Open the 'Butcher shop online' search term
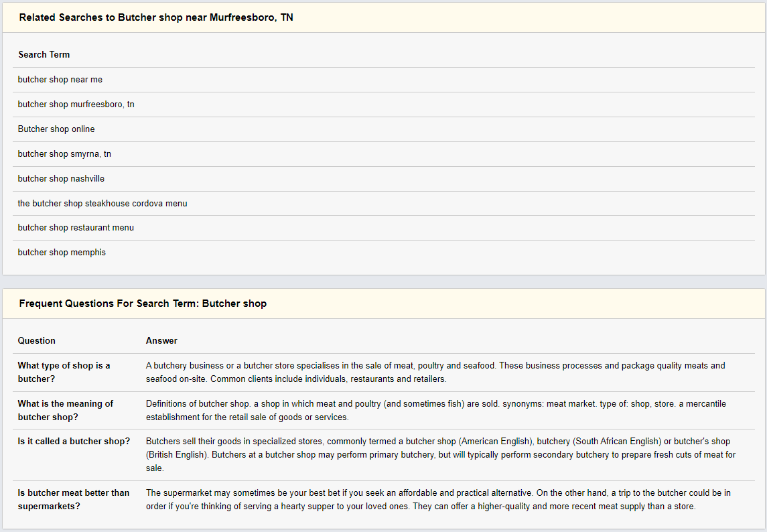This screenshot has height=532, width=767. click(x=56, y=129)
